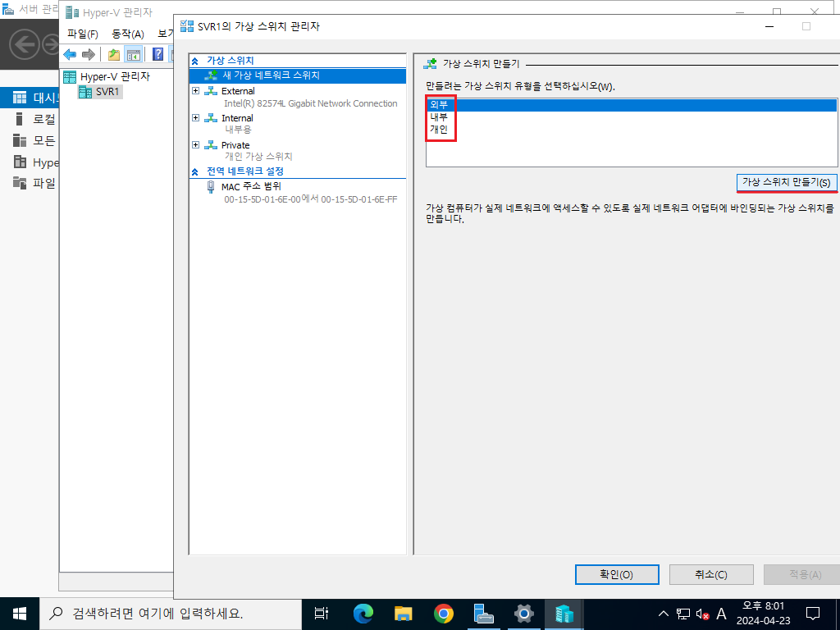Collapse the 가상 스위치 section chevron
The width and height of the screenshot is (840, 630).
click(195, 61)
